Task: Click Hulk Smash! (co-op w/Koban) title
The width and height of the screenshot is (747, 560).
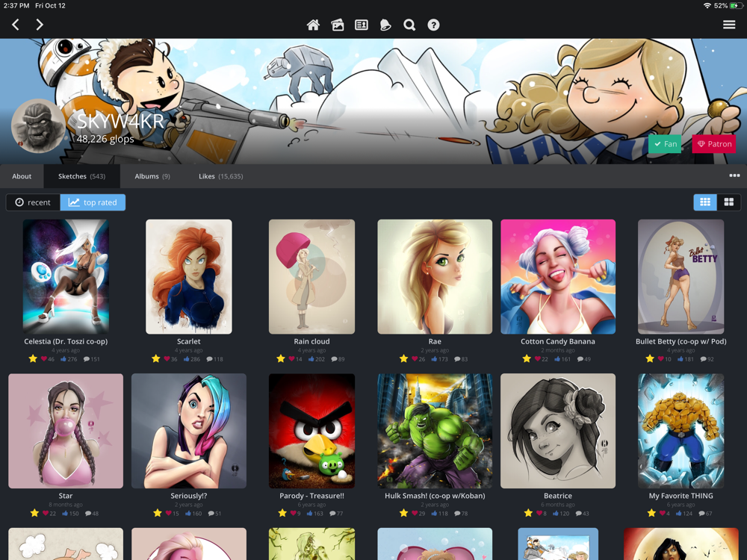Action: click(435, 496)
